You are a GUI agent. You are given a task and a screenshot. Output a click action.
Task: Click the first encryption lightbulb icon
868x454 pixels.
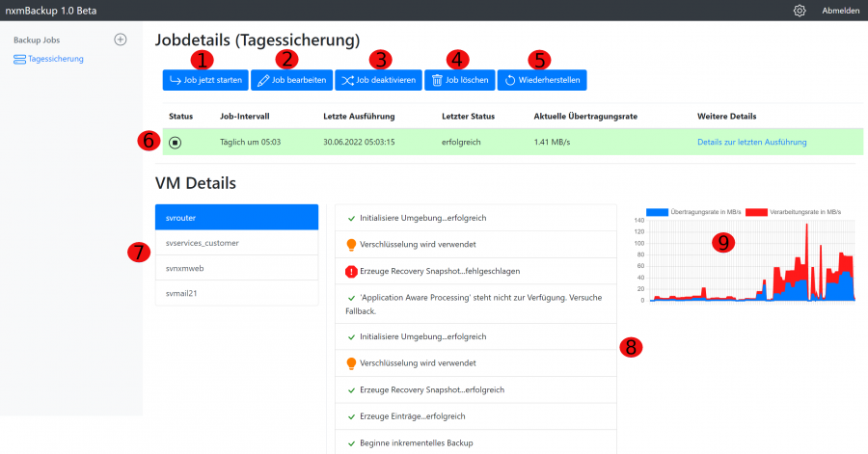tap(351, 245)
